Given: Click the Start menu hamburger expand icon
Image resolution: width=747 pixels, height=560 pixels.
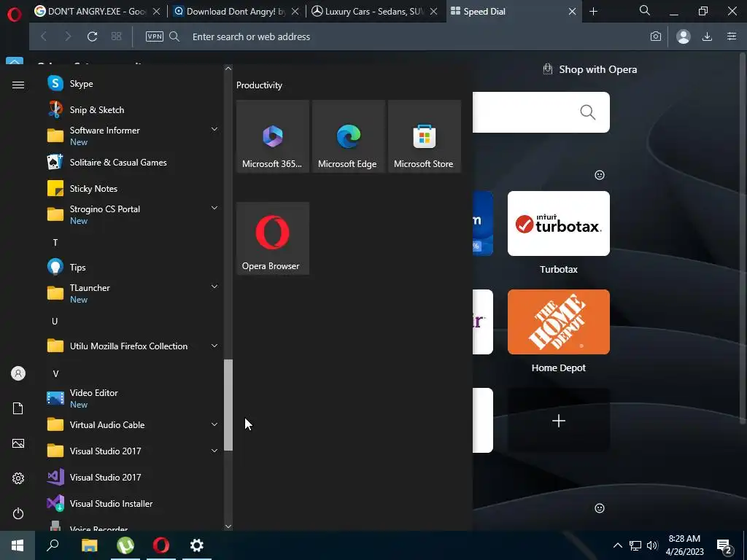Looking at the screenshot, I should click(x=18, y=85).
